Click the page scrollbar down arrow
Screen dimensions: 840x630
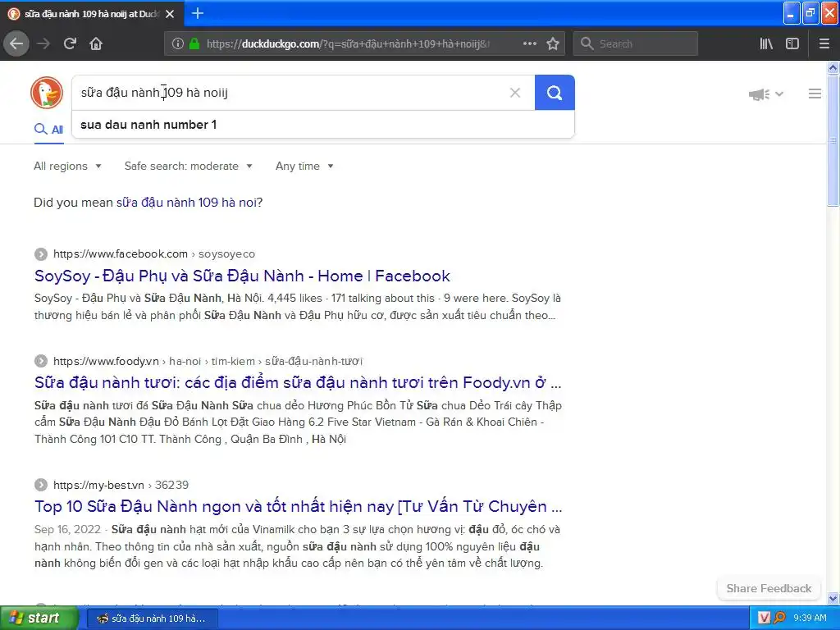tap(833, 598)
